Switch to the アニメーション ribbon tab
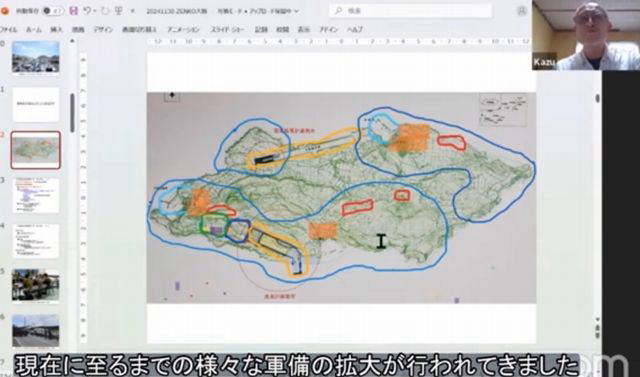The image size is (640, 377). pyautogui.click(x=183, y=29)
